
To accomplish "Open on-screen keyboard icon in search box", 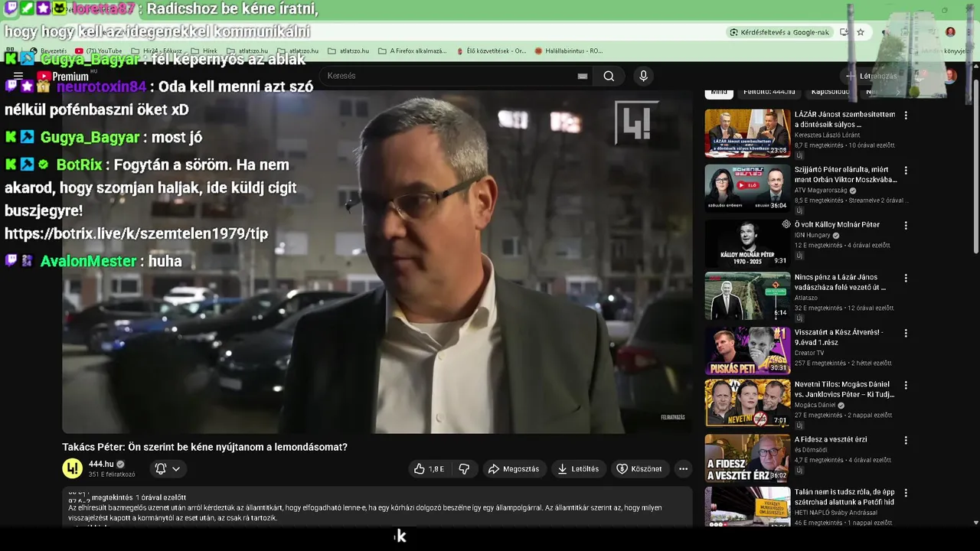I will 583,76.
